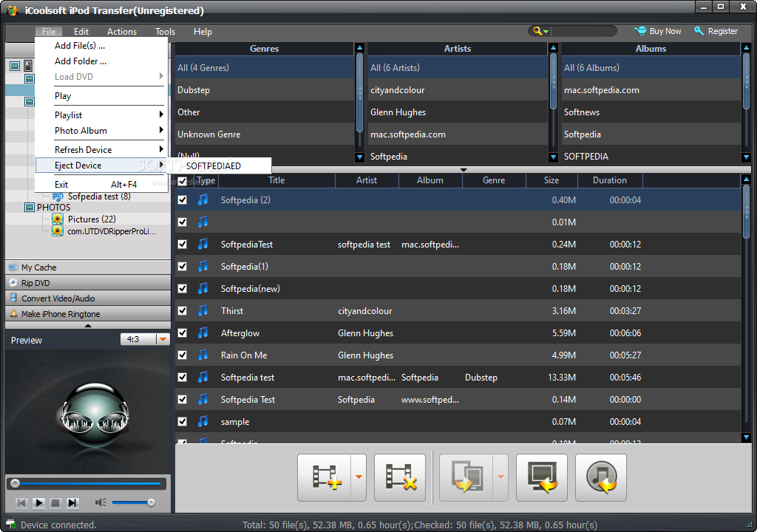Uncheck the Softpedia (2) row checkbox
This screenshot has width=757, height=532.
tap(183, 199)
